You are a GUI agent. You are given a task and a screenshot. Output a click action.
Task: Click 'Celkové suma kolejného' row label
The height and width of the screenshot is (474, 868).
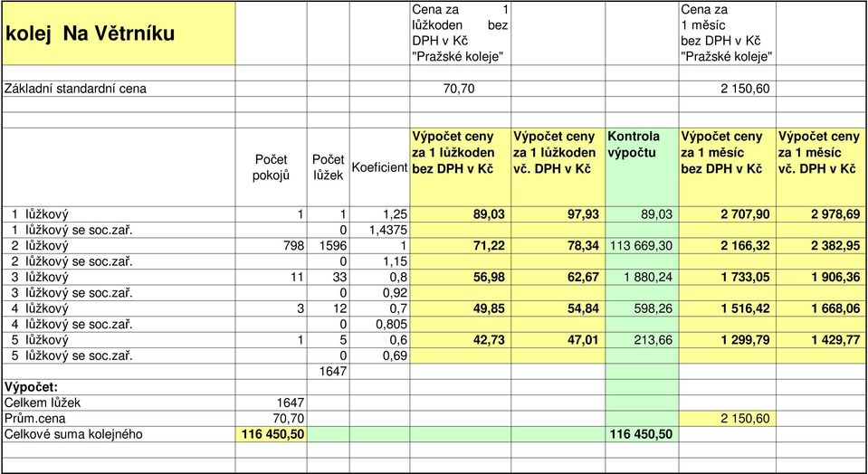(x=73, y=434)
